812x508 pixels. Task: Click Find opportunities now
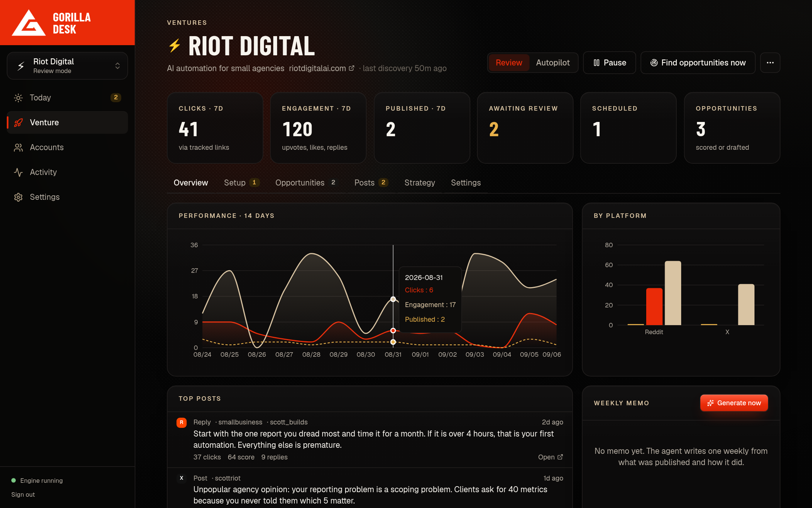pyautogui.click(x=698, y=62)
